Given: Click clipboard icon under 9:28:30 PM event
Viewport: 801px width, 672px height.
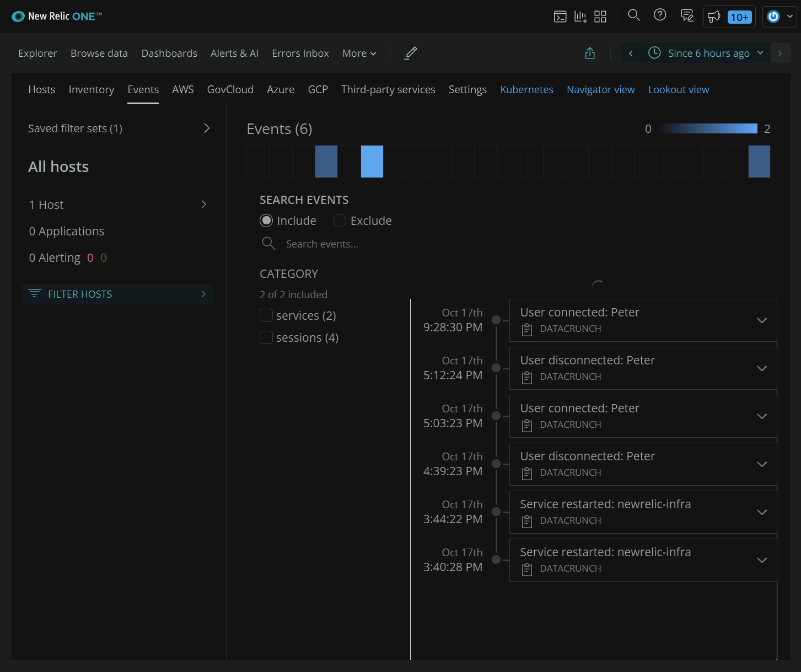Looking at the screenshot, I should (x=527, y=330).
